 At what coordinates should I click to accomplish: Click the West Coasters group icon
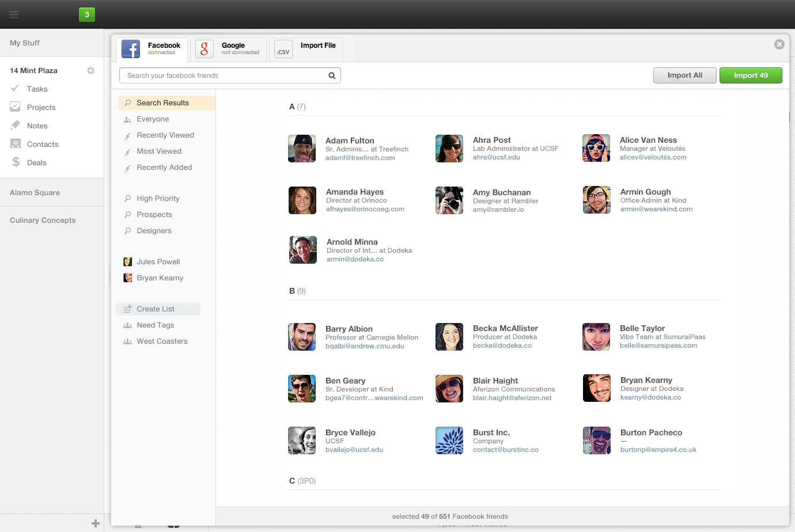coord(128,341)
